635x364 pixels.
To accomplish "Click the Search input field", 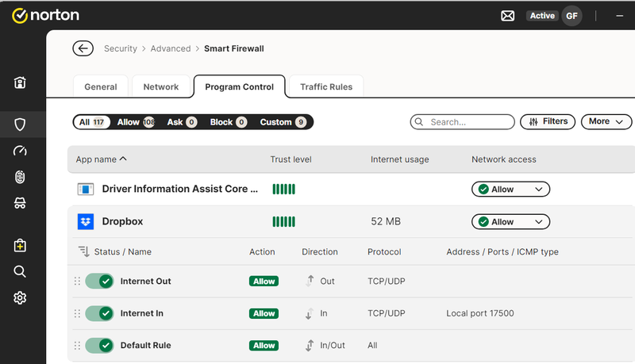I will pos(468,122).
